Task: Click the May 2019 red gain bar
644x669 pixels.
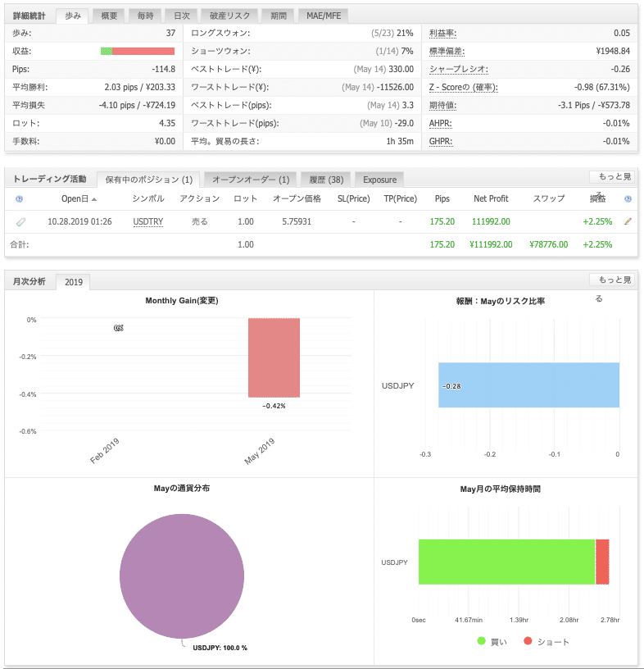Action: 274,357
